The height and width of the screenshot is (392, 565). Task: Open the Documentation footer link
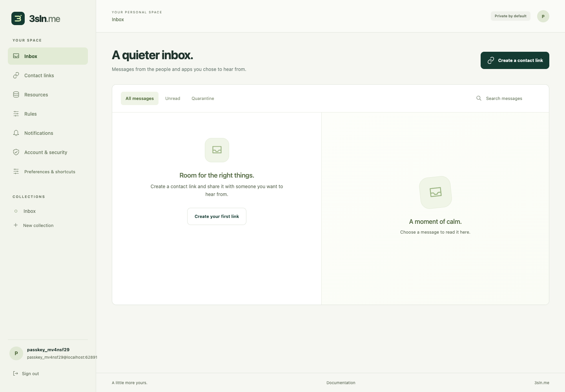click(x=341, y=383)
